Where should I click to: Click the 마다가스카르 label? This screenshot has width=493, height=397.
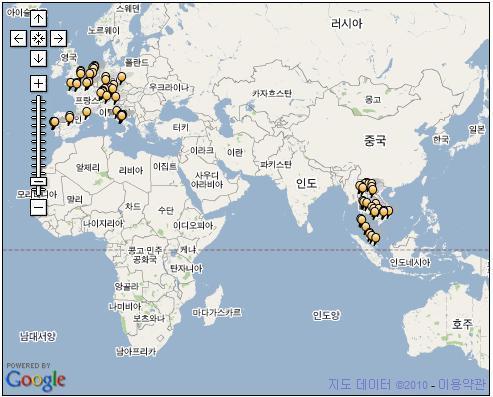tap(217, 313)
